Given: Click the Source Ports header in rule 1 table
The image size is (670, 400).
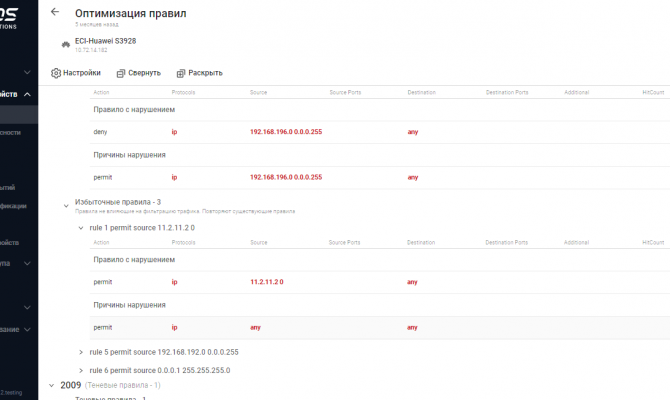Looking at the screenshot, I should point(344,242).
